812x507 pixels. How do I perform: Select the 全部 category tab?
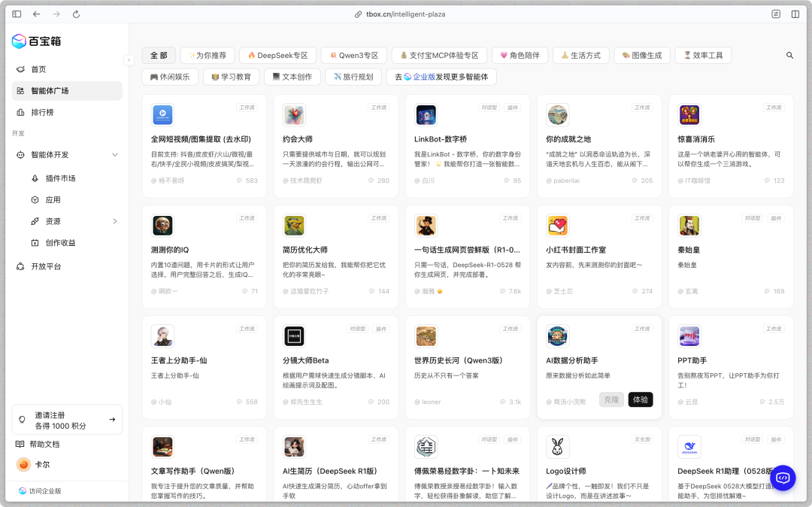[x=159, y=56]
